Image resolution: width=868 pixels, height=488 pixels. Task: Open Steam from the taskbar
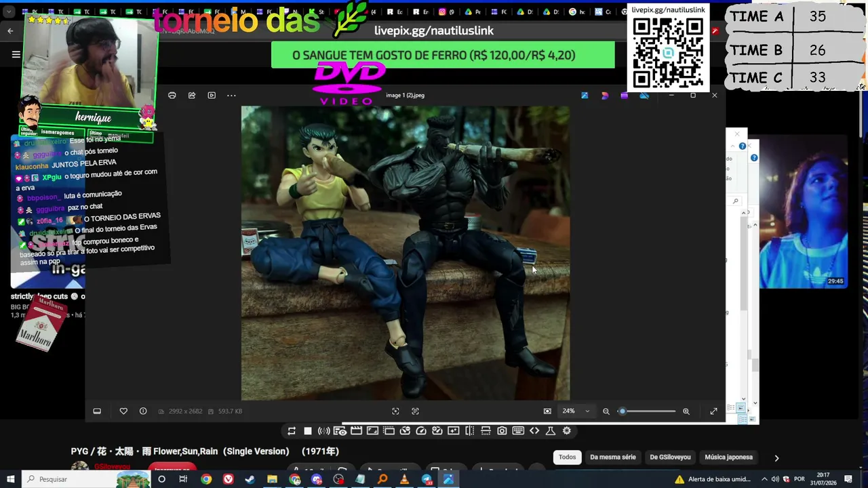tap(250, 479)
